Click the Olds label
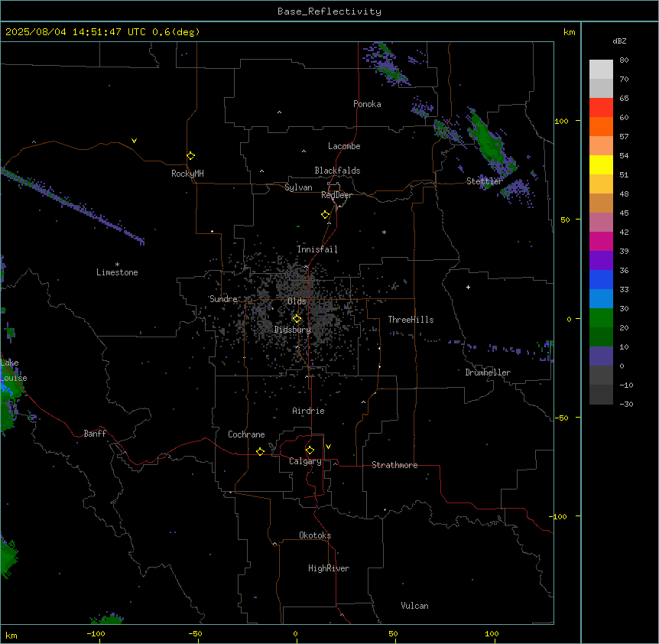Viewport: 659px width, 644px height. [297, 301]
